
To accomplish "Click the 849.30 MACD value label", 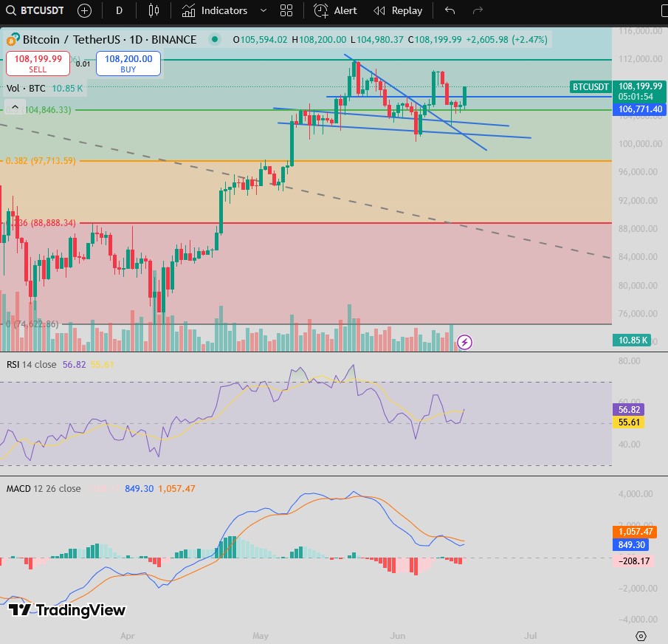I will pos(631,545).
